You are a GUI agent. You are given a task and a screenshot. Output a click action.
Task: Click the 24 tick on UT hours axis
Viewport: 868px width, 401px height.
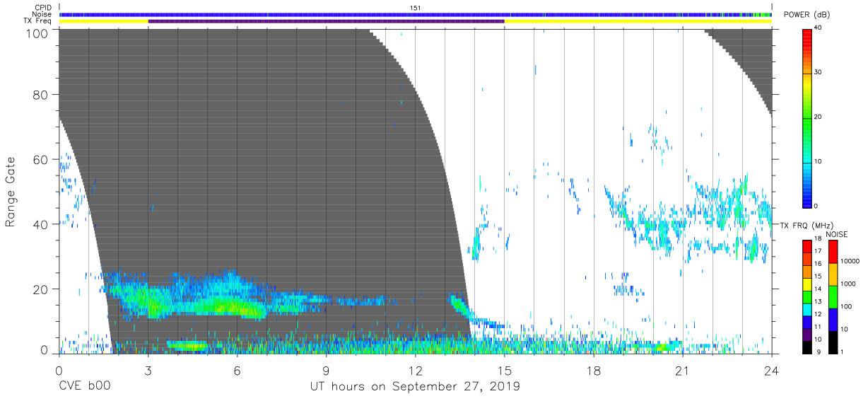[772, 370]
